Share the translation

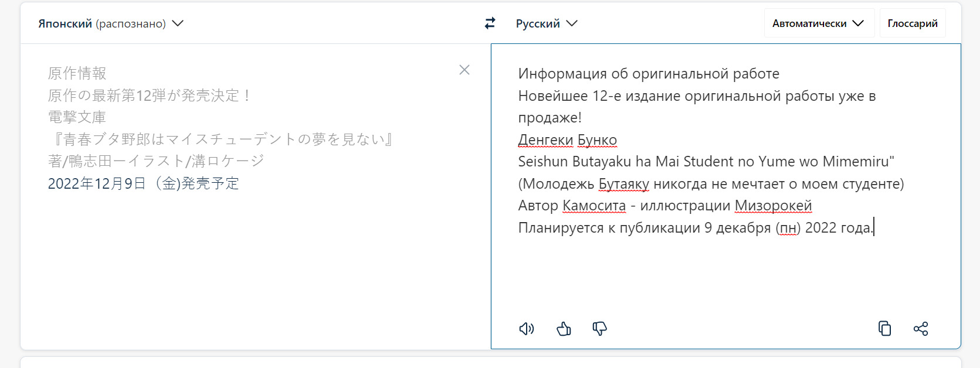point(921,329)
